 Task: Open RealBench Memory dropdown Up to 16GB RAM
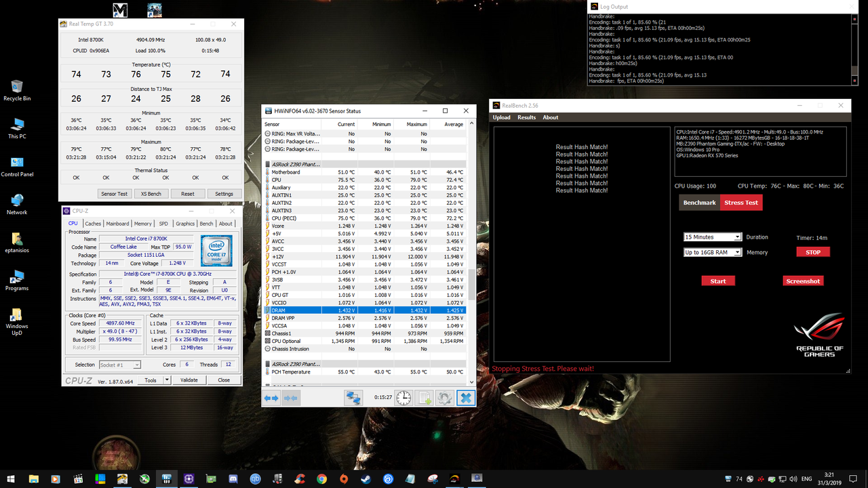[x=713, y=252]
